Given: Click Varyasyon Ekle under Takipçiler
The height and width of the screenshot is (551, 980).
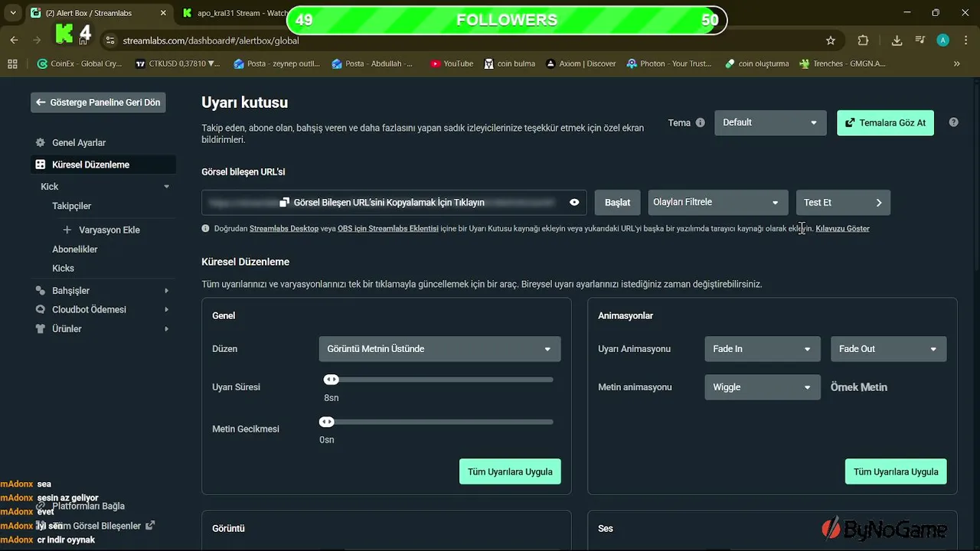Looking at the screenshot, I should pos(109,230).
